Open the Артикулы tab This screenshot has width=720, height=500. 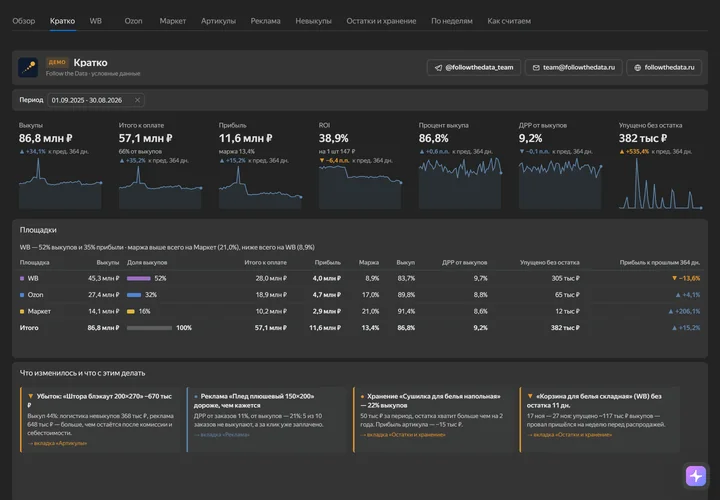pos(219,21)
